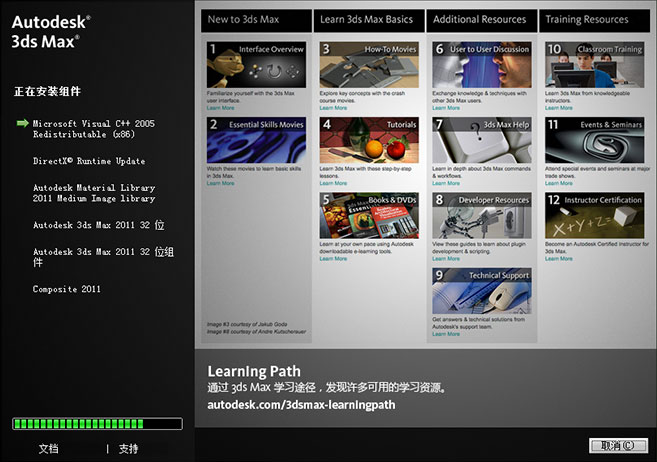
Task: Open the User to User Discussion thumbnail
Action: (482, 65)
